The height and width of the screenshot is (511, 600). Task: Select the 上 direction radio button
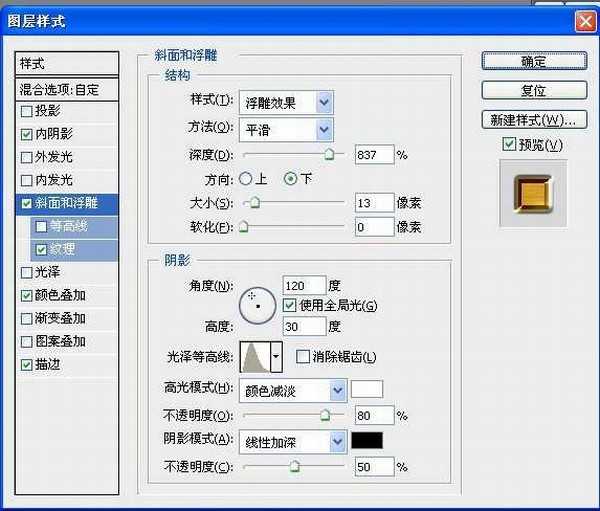coord(246,179)
